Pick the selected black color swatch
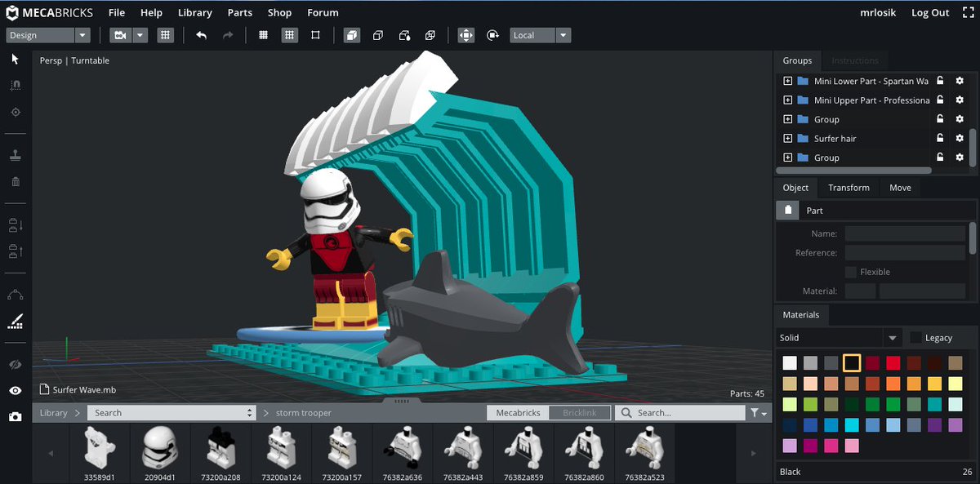The width and height of the screenshot is (980, 484). (x=852, y=363)
